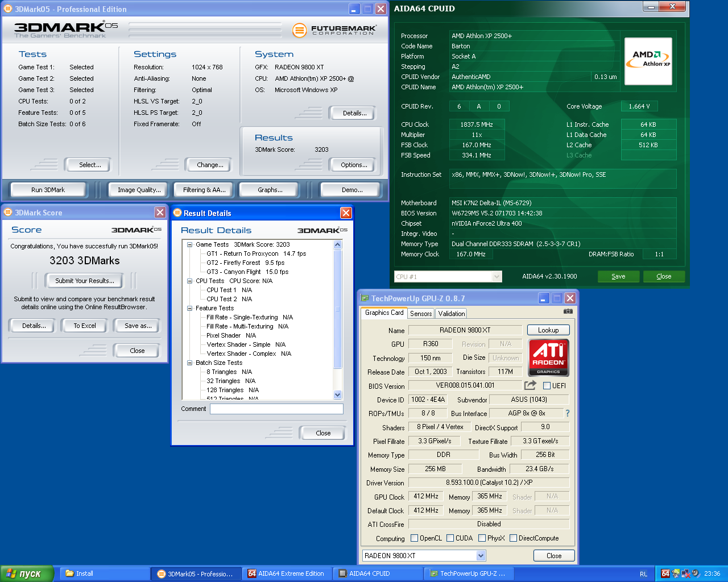The width and height of the screenshot is (728, 582).
Task: Open the Windows Start button
Action: point(27,573)
